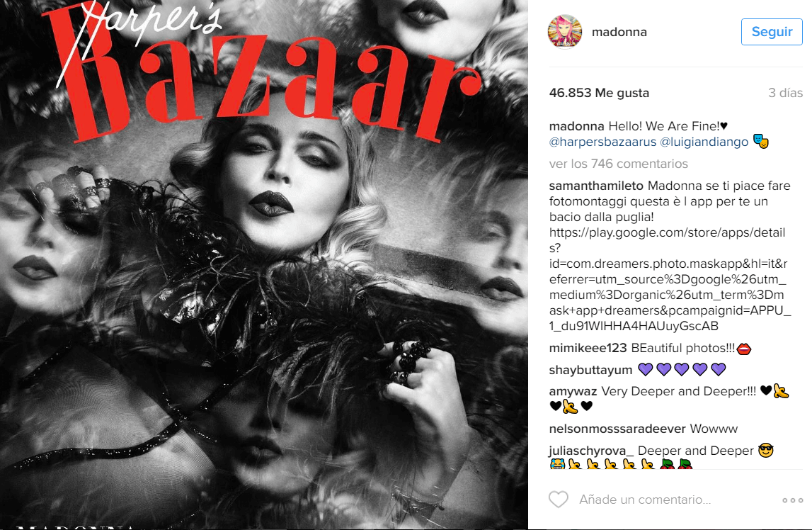Expand ver los 746 comentarios
Viewport: 812px width, 530px height.
618,164
